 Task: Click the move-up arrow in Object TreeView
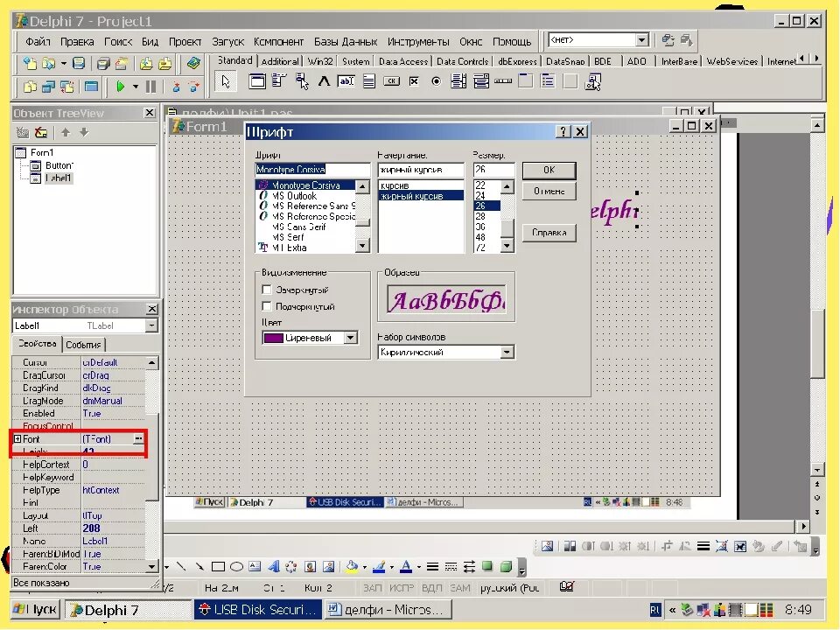[x=66, y=132]
